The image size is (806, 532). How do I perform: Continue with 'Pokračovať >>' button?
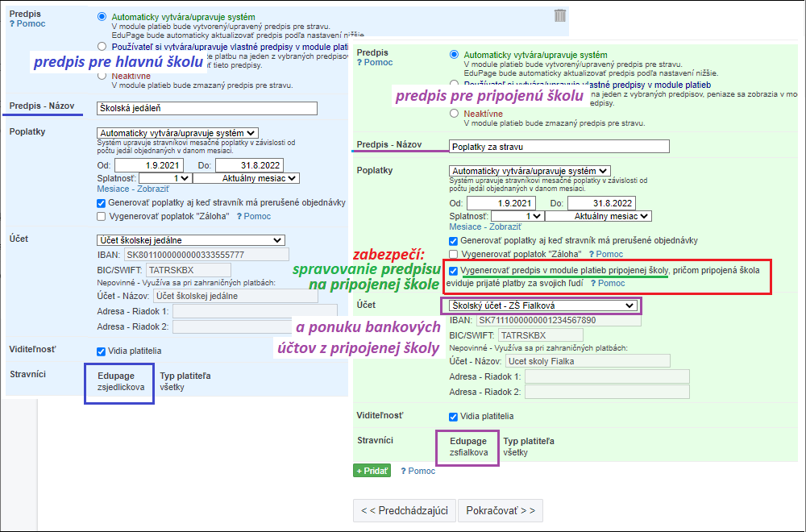(x=501, y=510)
